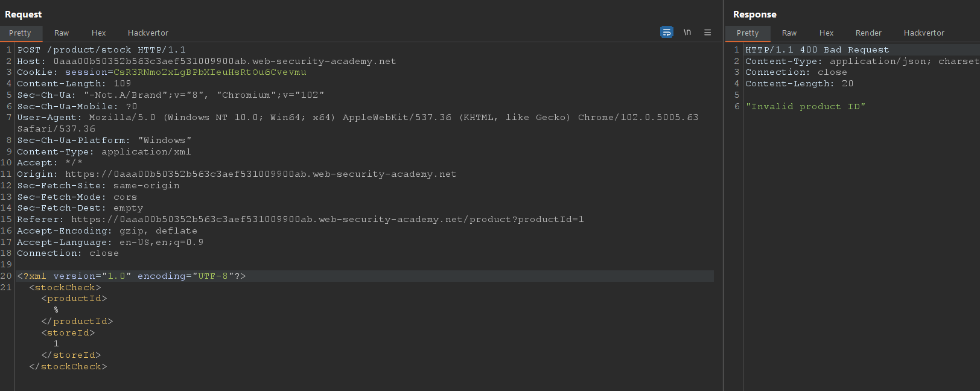The image size is (980, 391).
Task: Select the Request Pretty tab
Action: tap(20, 33)
